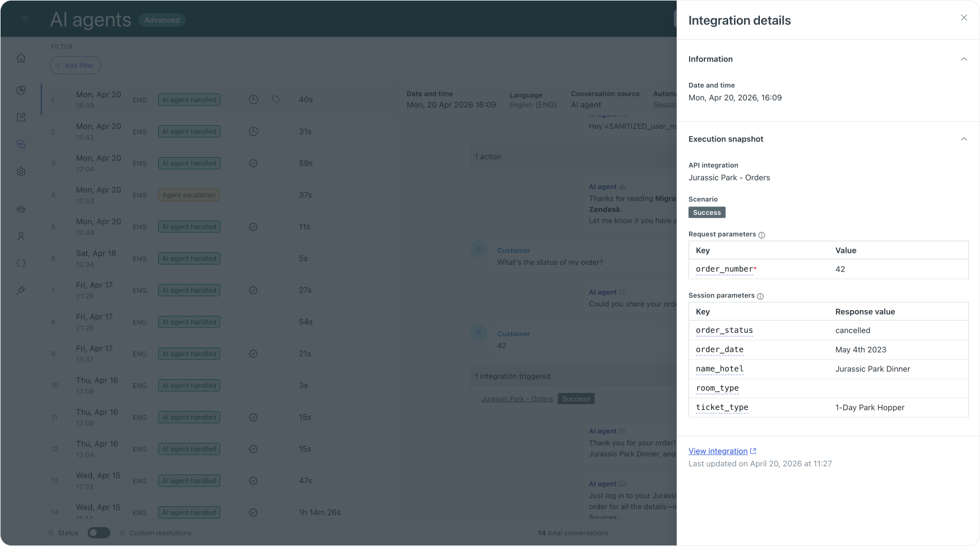Image resolution: width=980 pixels, height=546 pixels.
Task: Click the Agent escalation label in row 4
Action: [189, 195]
